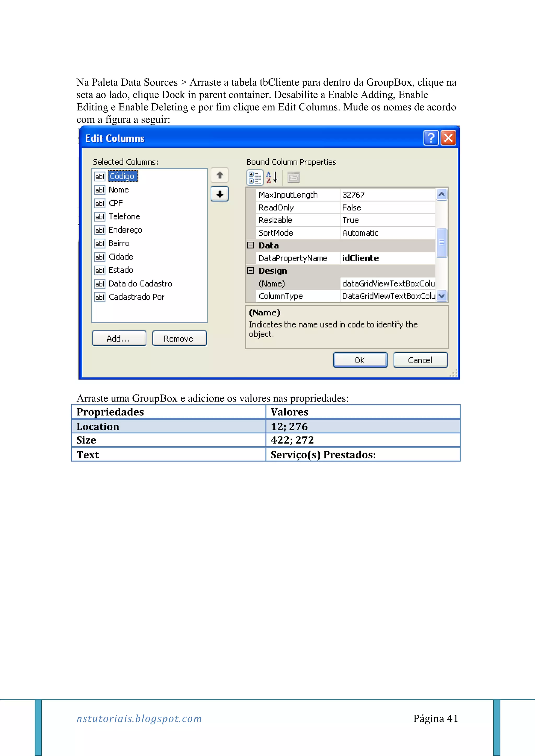The height and width of the screenshot is (756, 535).
Task: Click the ColumnType property value
Action: pyautogui.click(x=388, y=296)
